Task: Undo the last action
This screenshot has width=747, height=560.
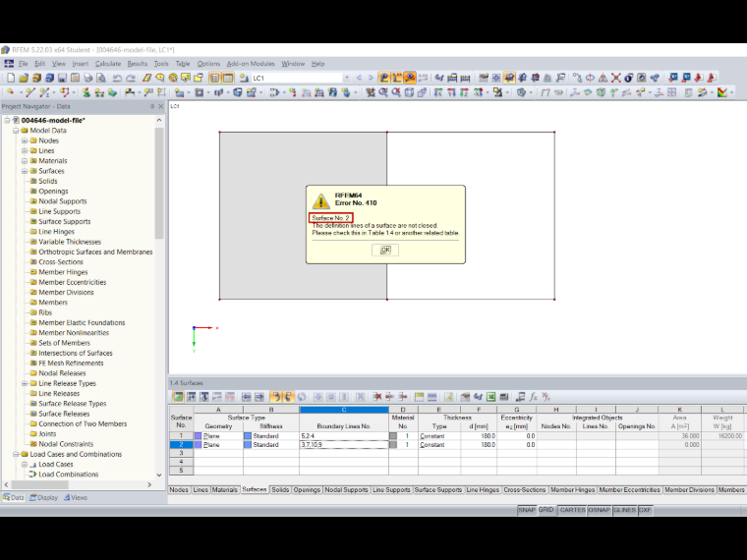Action: click(117, 78)
